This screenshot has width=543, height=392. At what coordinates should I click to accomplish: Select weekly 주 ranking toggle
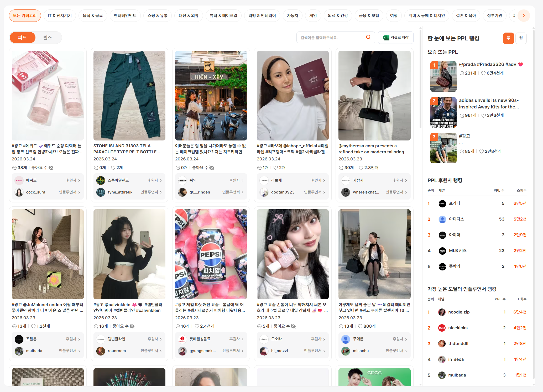(508, 38)
